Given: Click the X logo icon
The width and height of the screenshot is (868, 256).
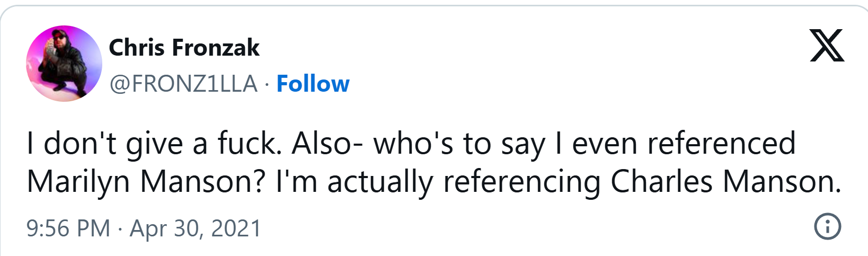Looking at the screenshot, I should tap(827, 46).
